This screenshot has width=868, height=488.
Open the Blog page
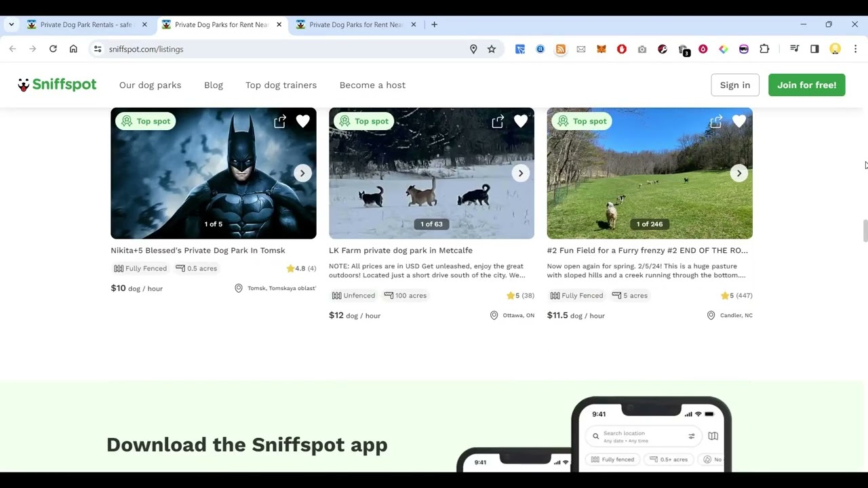214,85
